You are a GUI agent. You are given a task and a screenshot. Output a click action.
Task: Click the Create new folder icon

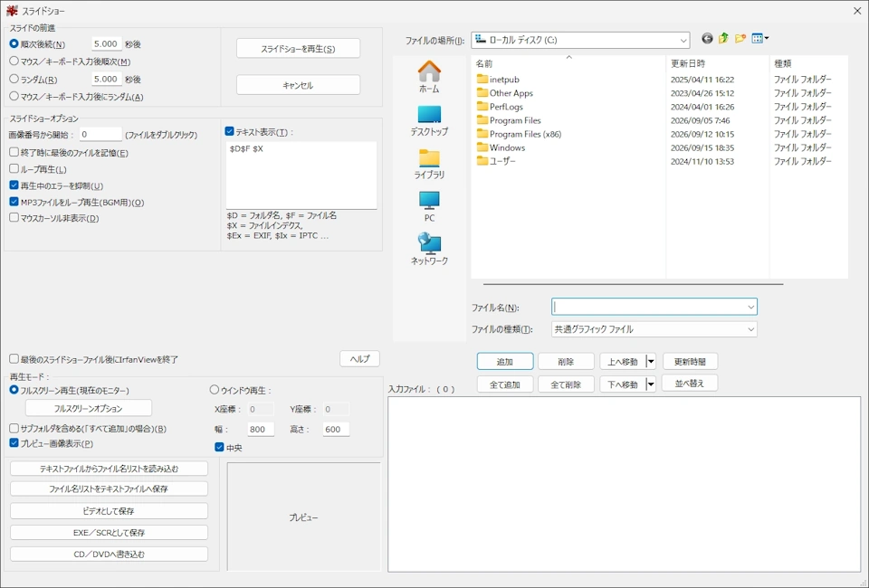(740, 38)
